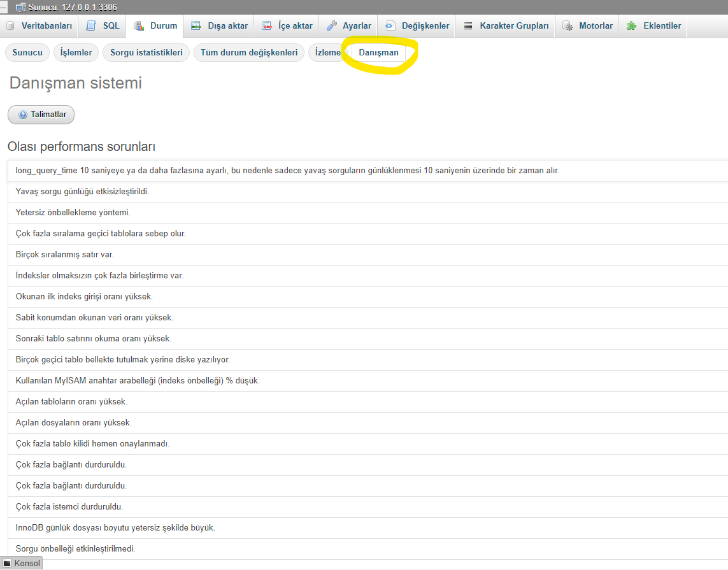Click the 'Danışman sistemi' heading
The height and width of the screenshot is (570, 728).
[x=76, y=83]
